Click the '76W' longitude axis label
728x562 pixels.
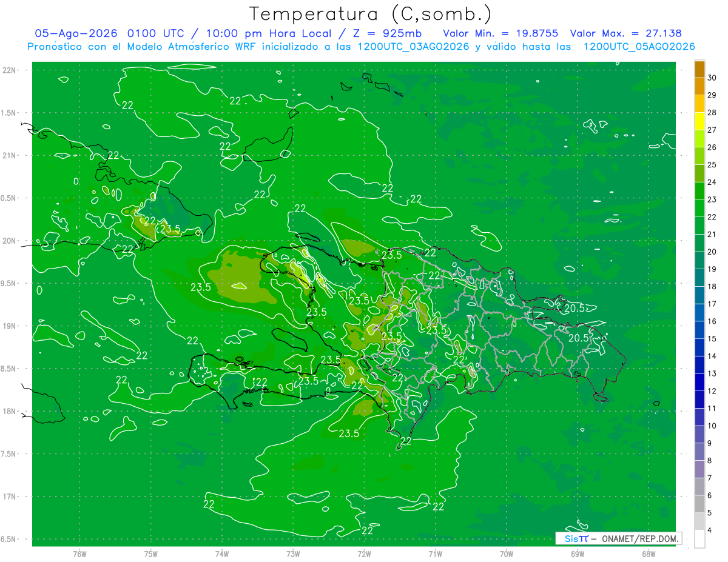coord(79,554)
